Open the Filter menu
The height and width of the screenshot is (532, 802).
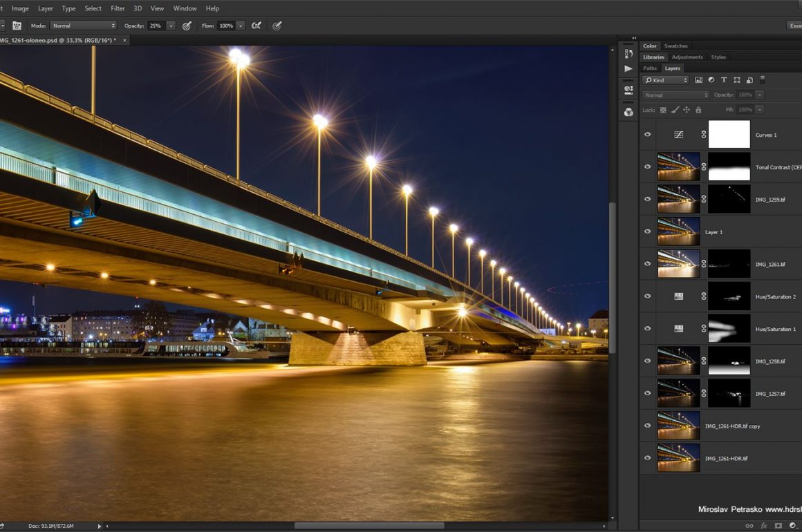pos(118,8)
